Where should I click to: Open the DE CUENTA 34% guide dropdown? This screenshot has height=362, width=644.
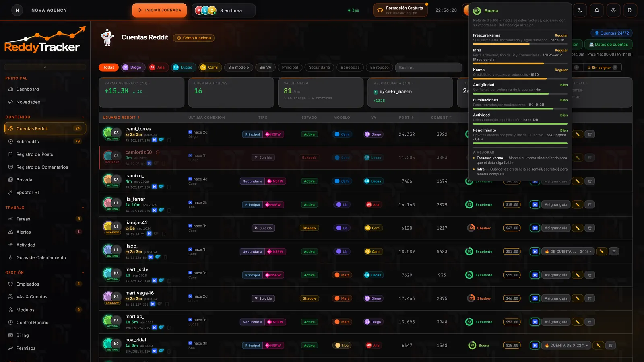coord(568,252)
